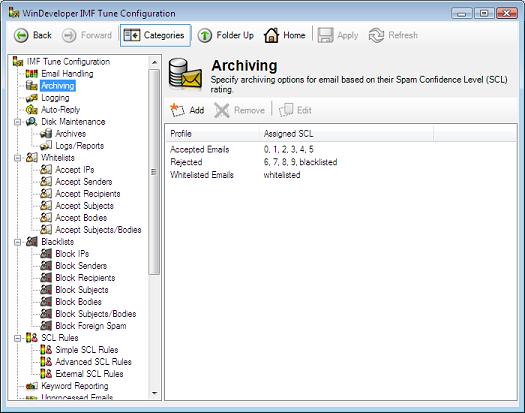Click the Blacklists node icon

pyautogui.click(x=32, y=242)
